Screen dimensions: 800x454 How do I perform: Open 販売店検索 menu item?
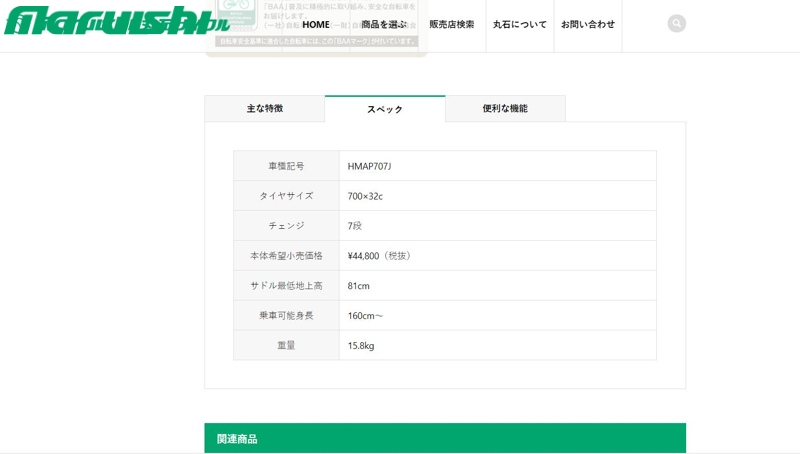pos(452,24)
